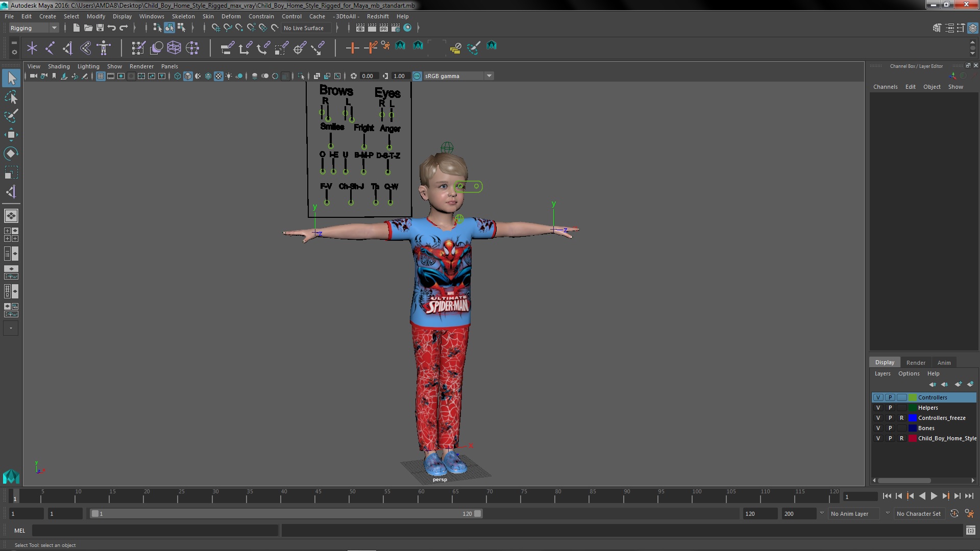Click the Save Scene disk icon
Viewport: 980px width, 551px height.
[100, 28]
